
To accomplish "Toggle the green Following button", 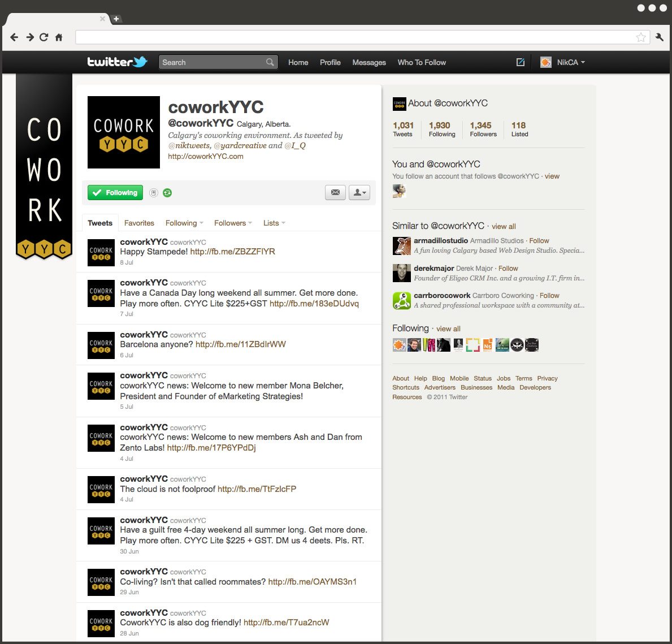I will point(115,193).
